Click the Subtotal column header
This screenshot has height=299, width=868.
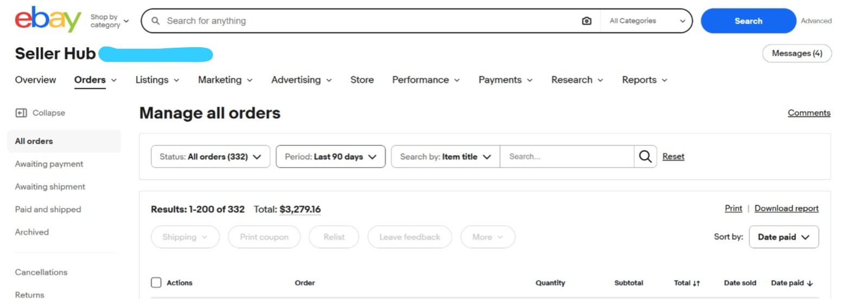pos(629,283)
